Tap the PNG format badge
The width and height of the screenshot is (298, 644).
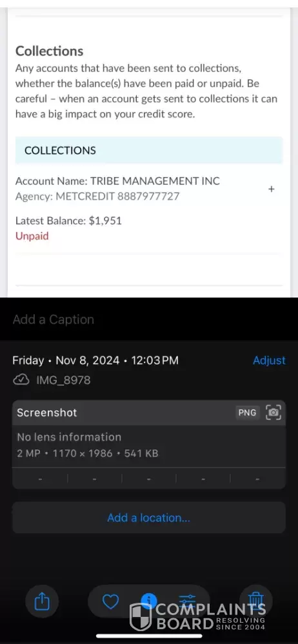[248, 412]
